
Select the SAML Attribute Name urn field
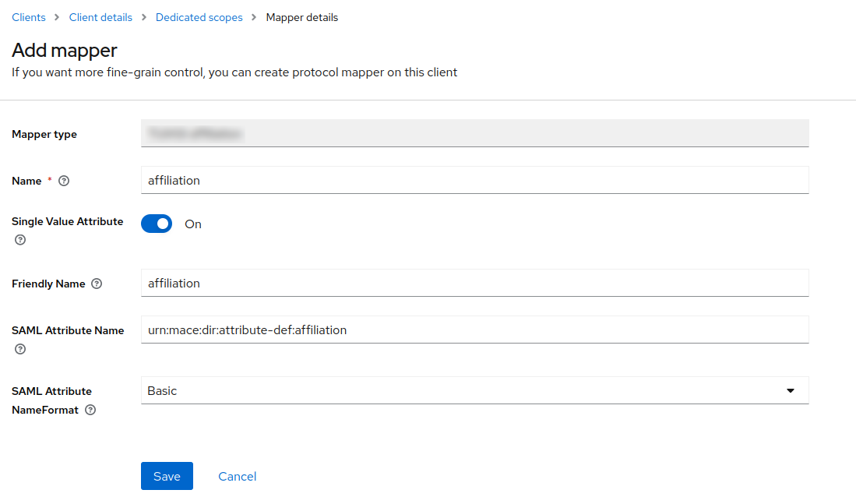[x=474, y=330]
